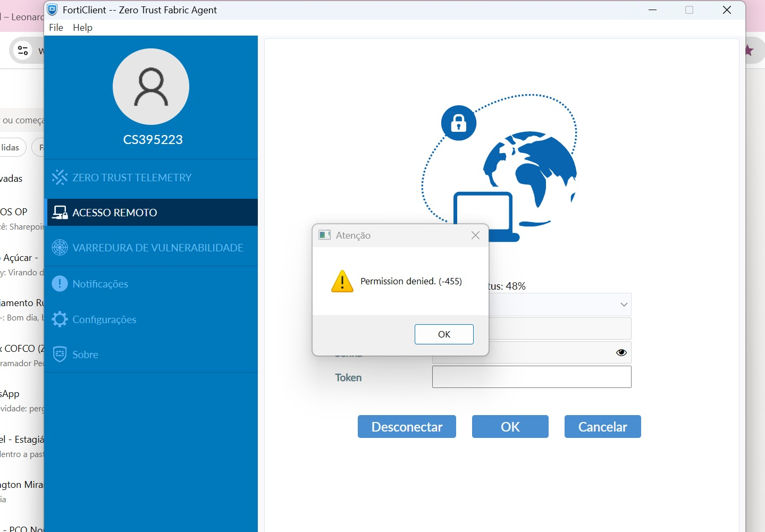765x532 pixels.
Task: Open the Sobre section
Action: pyautogui.click(x=151, y=354)
